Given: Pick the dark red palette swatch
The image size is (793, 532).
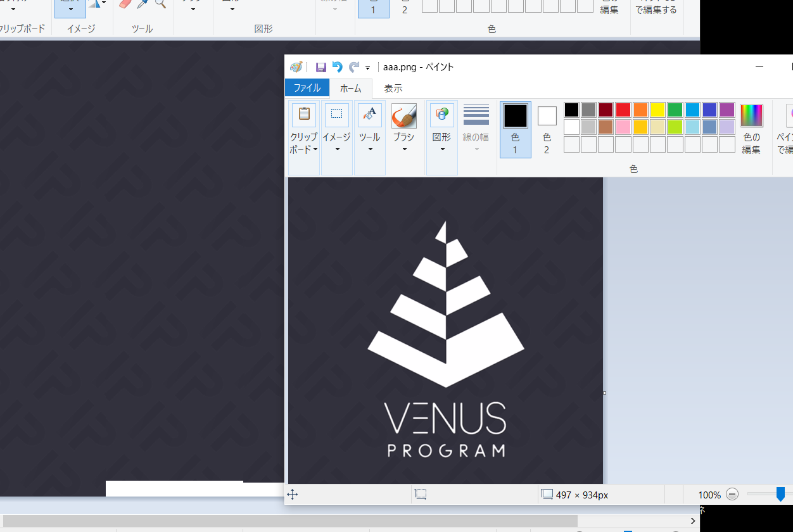Looking at the screenshot, I should pos(606,110).
